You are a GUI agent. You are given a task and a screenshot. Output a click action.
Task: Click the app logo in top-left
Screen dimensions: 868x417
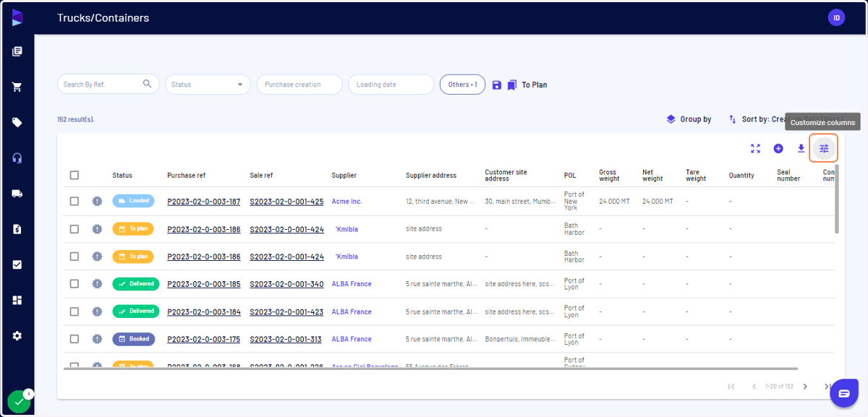pos(17,17)
